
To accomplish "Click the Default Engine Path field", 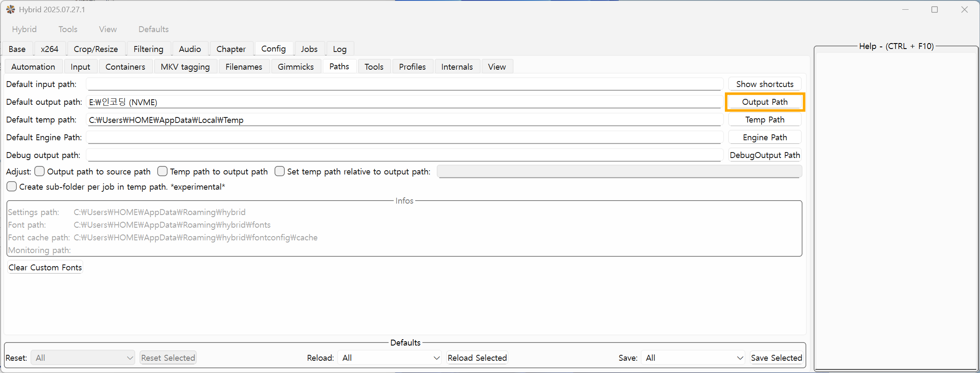I will coord(404,137).
